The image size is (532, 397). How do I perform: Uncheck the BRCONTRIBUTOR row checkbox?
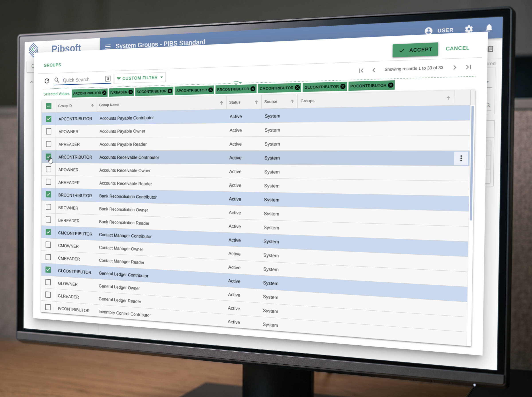pos(48,195)
